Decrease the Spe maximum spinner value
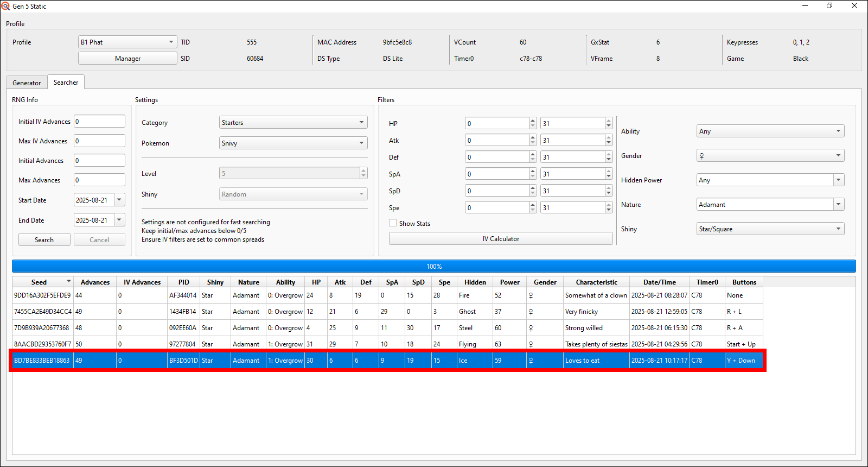Screen dimensions: 868x467 [x=609, y=210]
